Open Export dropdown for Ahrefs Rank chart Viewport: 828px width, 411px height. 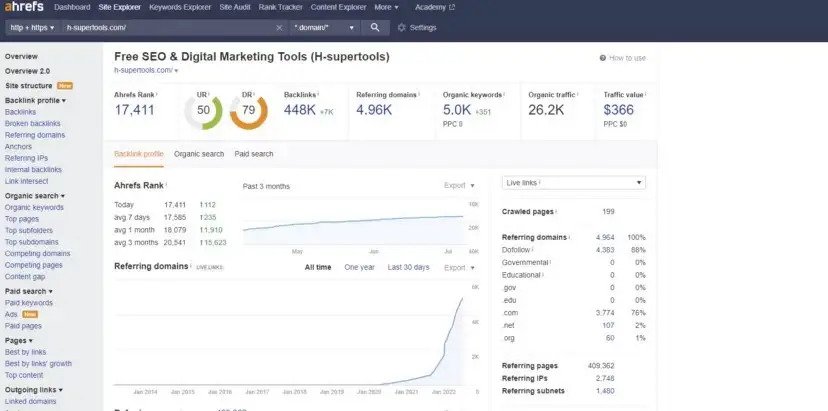coord(459,185)
